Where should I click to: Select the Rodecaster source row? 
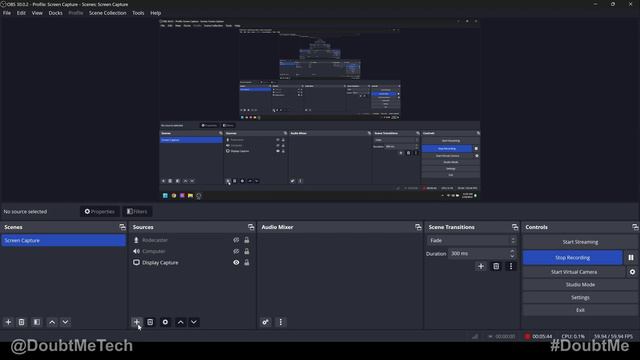tap(192, 240)
